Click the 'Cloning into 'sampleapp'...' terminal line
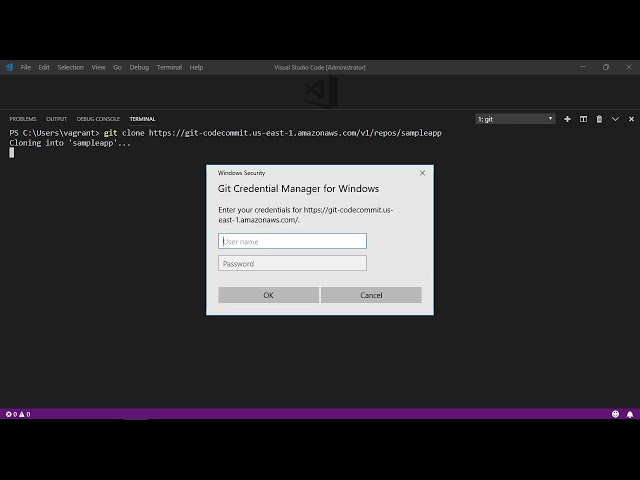 coord(70,143)
